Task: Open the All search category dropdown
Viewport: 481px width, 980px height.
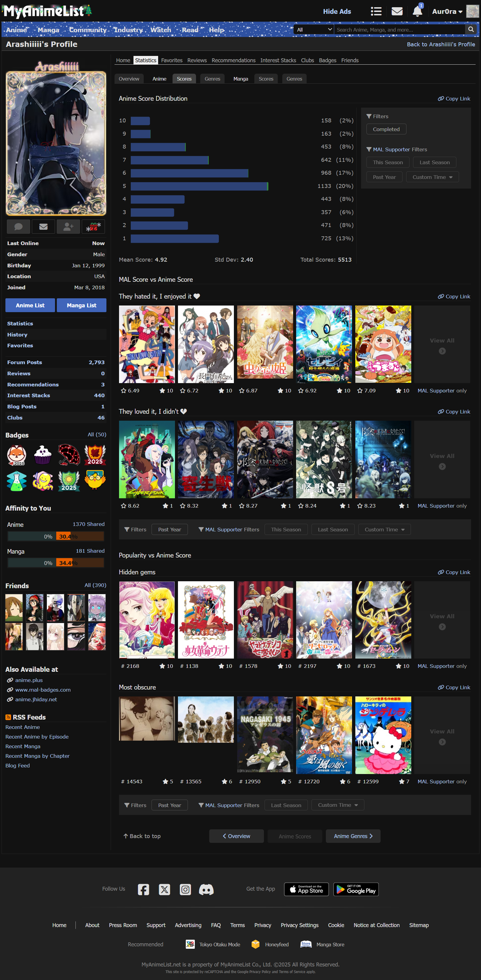Action: (314, 29)
